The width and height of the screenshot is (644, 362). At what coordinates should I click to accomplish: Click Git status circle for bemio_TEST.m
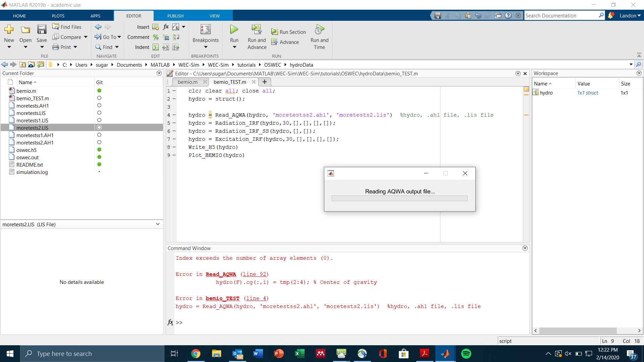(x=99, y=98)
